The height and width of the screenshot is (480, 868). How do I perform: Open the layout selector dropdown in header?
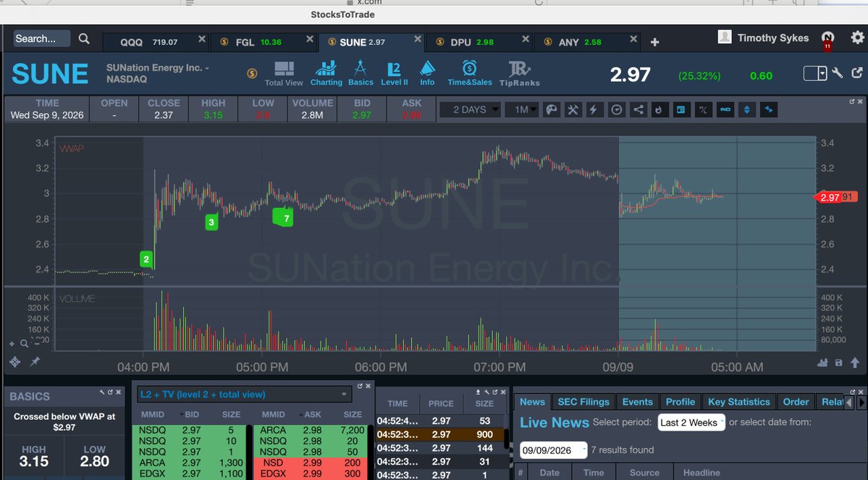pyautogui.click(x=815, y=73)
